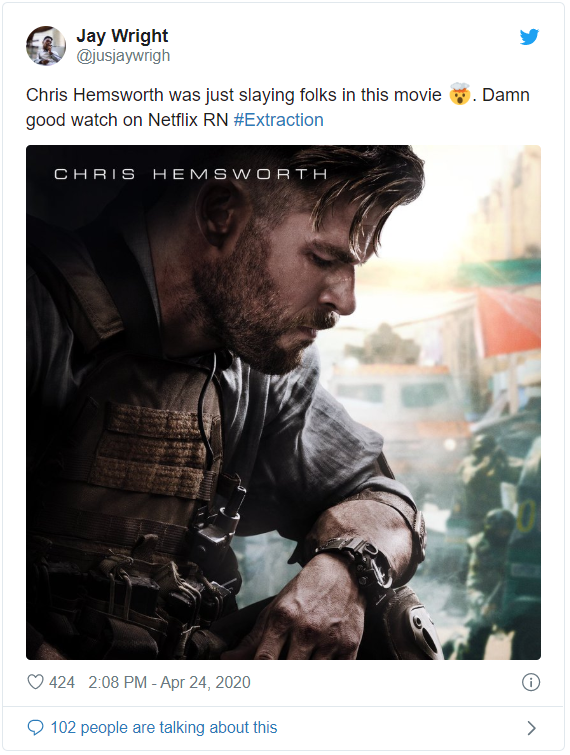Open "102 people are talking about this"
570x755 pixels.
164,727
